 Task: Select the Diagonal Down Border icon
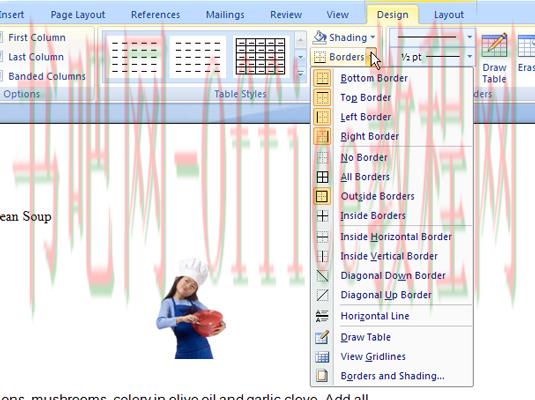(322, 276)
